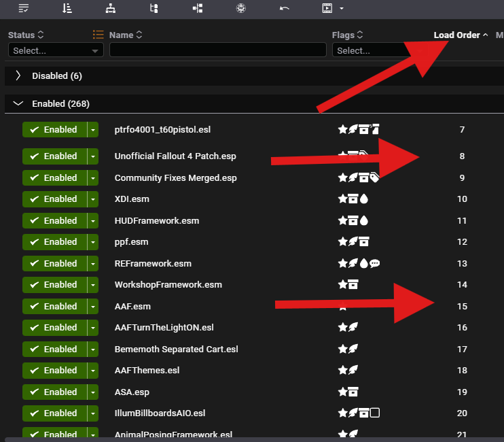Select the IllumBillboardsAIO.esl plugin name

pyautogui.click(x=160, y=413)
